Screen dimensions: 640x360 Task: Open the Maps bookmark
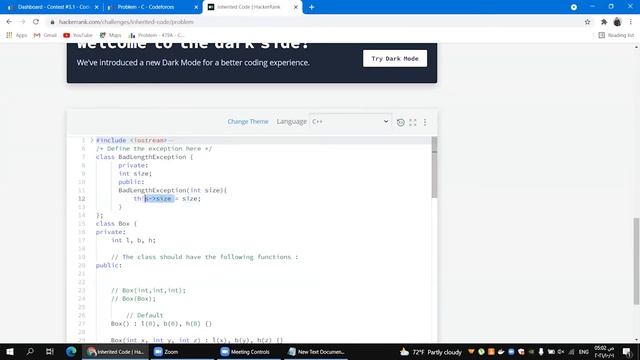coord(111,35)
